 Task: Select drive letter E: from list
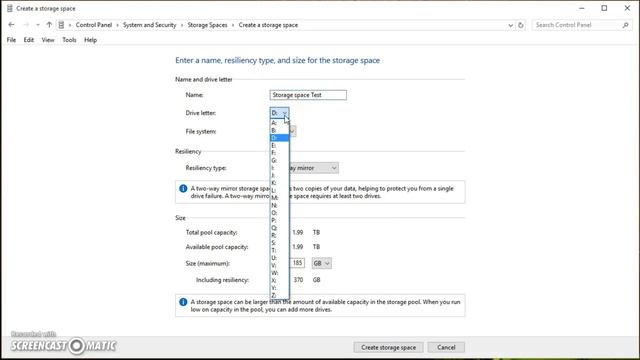click(x=280, y=145)
